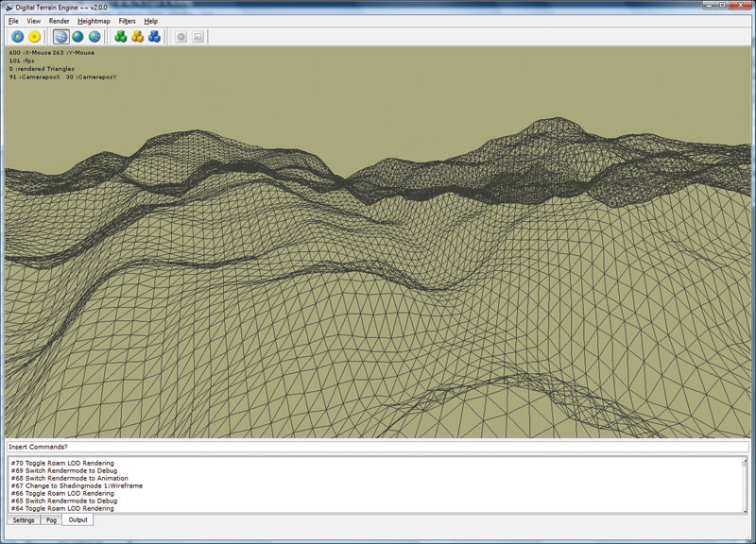Open the Filters menu
The height and width of the screenshot is (544, 756).
coord(127,21)
